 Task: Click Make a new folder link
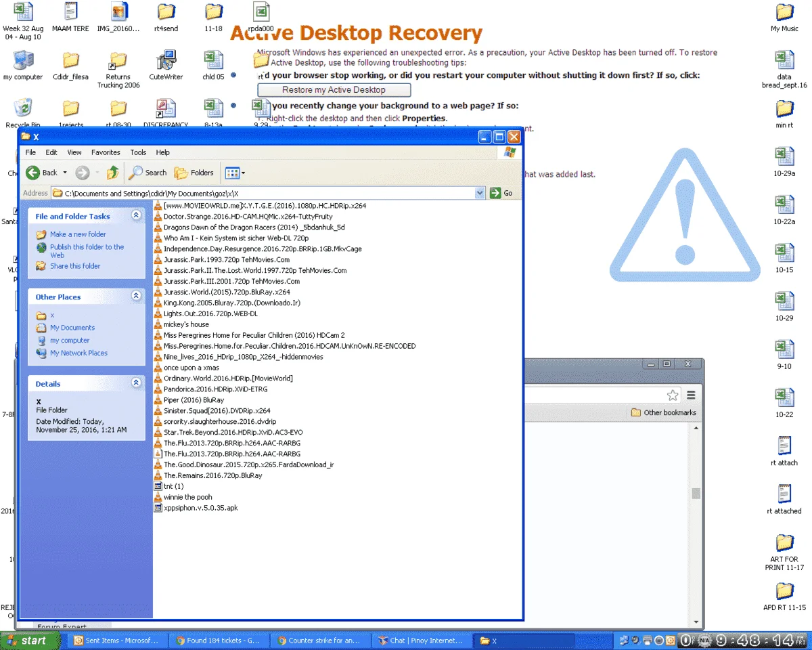click(x=78, y=234)
